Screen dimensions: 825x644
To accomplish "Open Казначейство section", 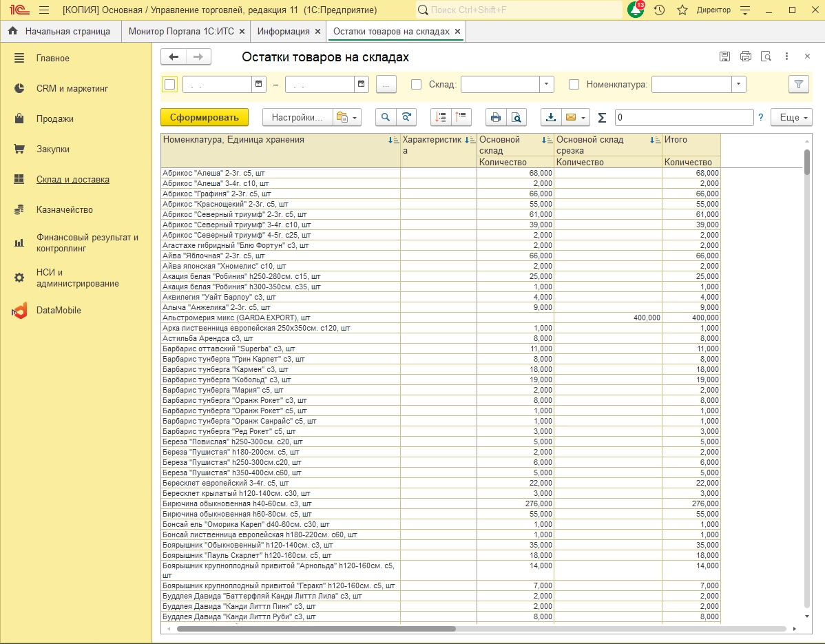I will [64, 210].
